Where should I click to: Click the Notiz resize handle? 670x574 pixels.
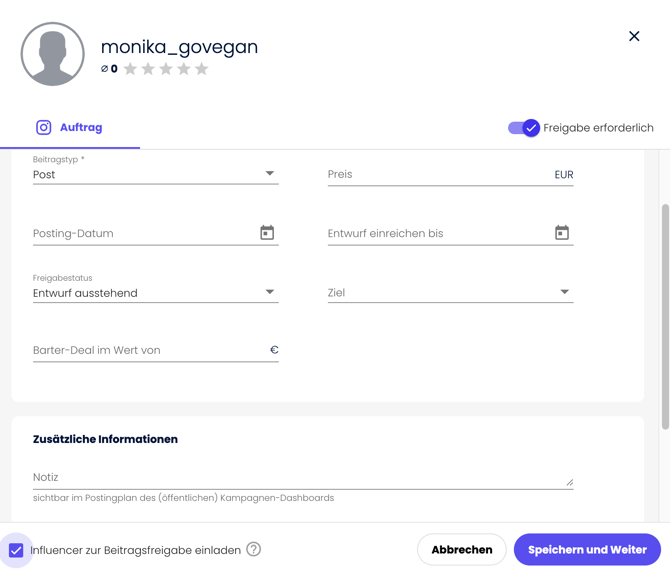(570, 482)
